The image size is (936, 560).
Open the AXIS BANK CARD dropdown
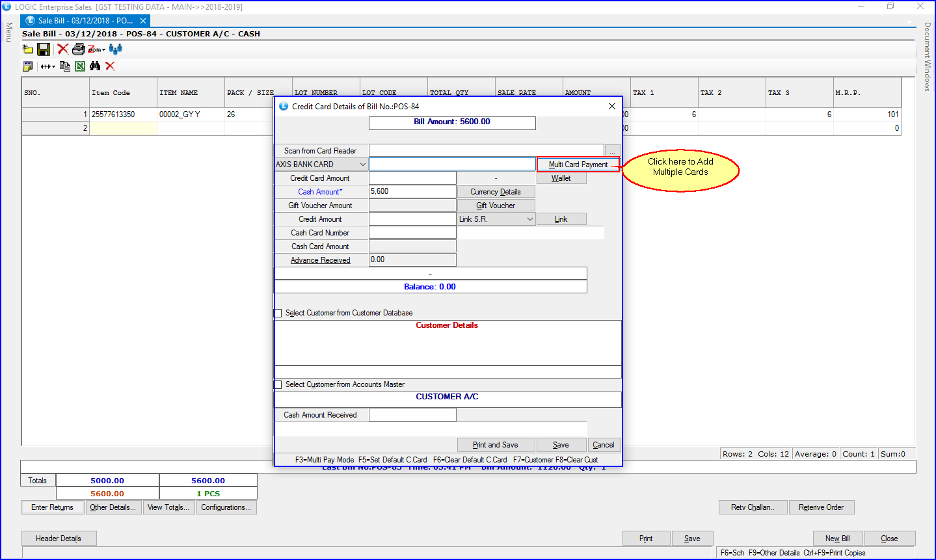click(x=321, y=165)
